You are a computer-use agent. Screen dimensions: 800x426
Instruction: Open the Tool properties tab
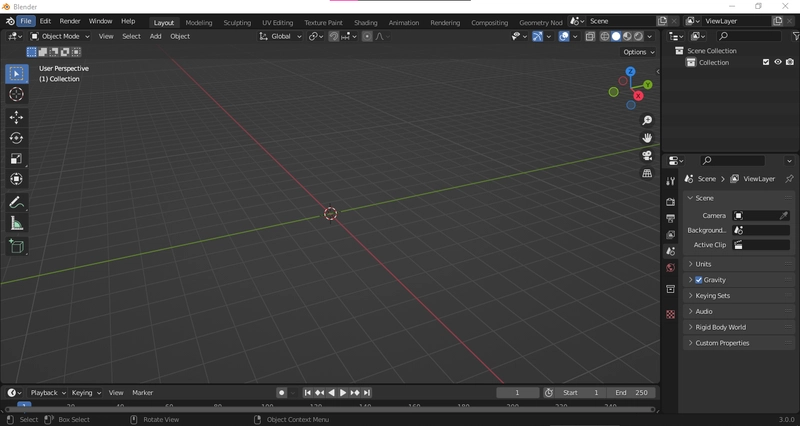coord(670,181)
